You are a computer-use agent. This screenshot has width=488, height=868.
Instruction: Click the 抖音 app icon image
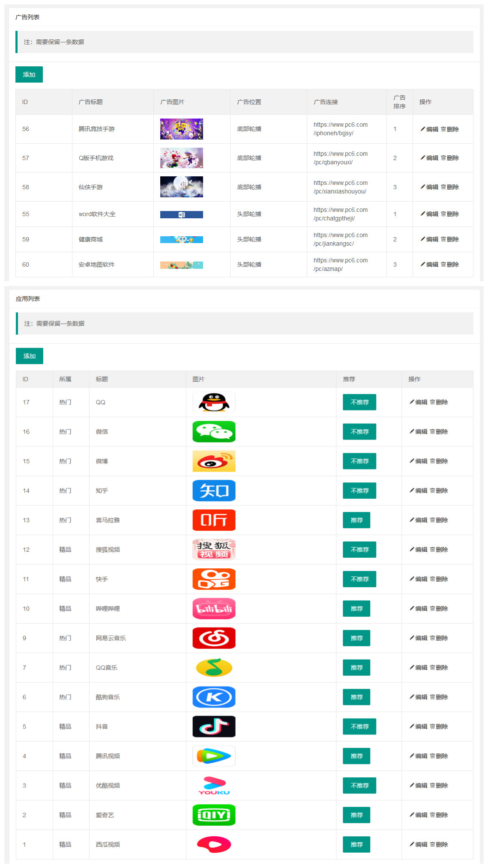(214, 727)
